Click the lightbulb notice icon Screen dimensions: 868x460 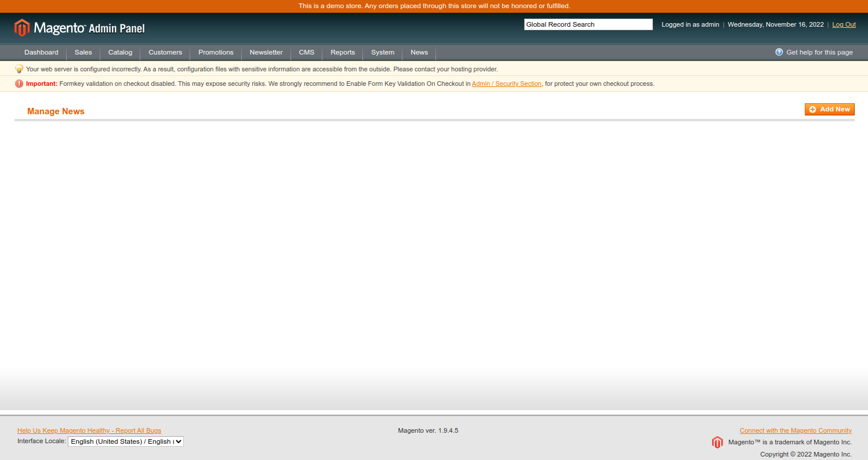click(19, 69)
